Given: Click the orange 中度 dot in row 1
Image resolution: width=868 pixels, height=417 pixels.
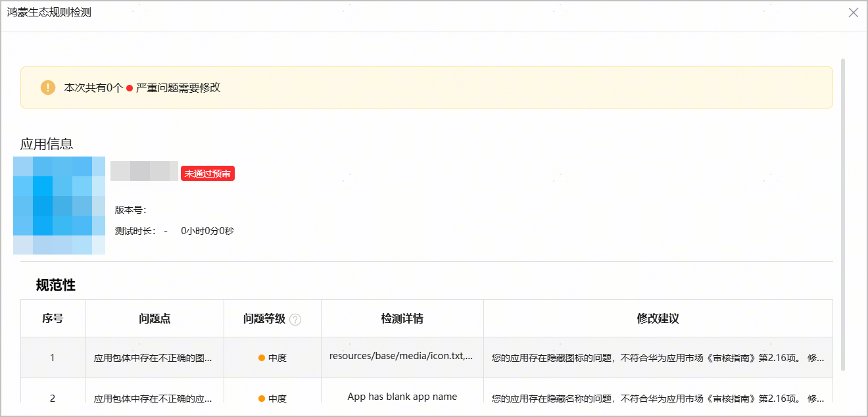Looking at the screenshot, I should click(262, 358).
